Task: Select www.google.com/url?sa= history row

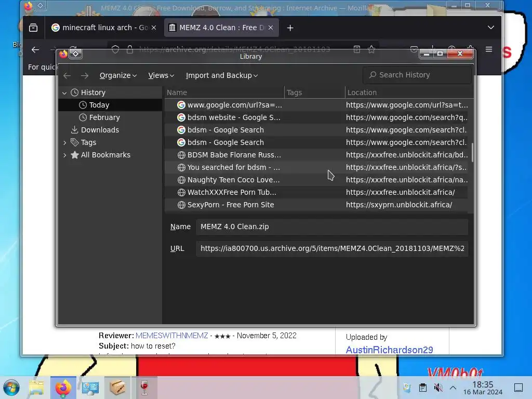Action: pyautogui.click(x=316, y=105)
